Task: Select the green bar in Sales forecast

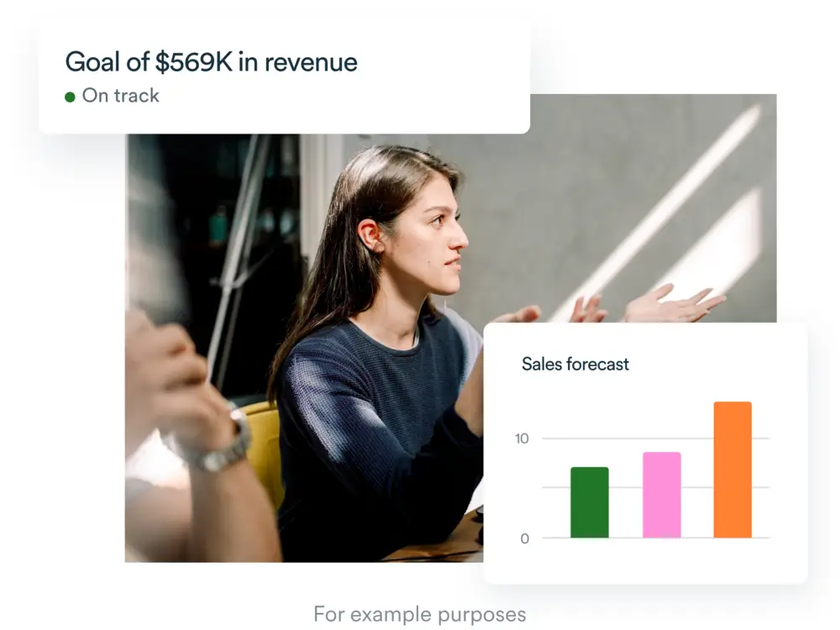Action: pos(589,502)
